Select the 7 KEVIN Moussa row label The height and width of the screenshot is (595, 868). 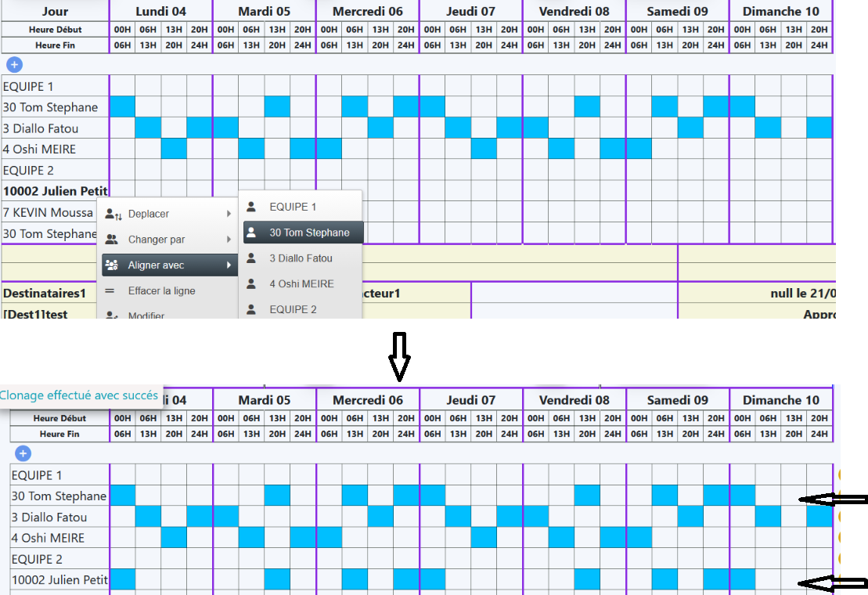click(48, 212)
